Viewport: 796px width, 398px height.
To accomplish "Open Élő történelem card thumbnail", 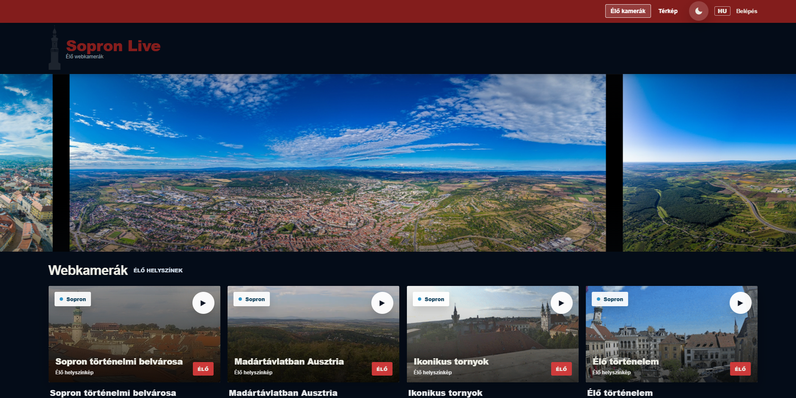I will 672,334.
